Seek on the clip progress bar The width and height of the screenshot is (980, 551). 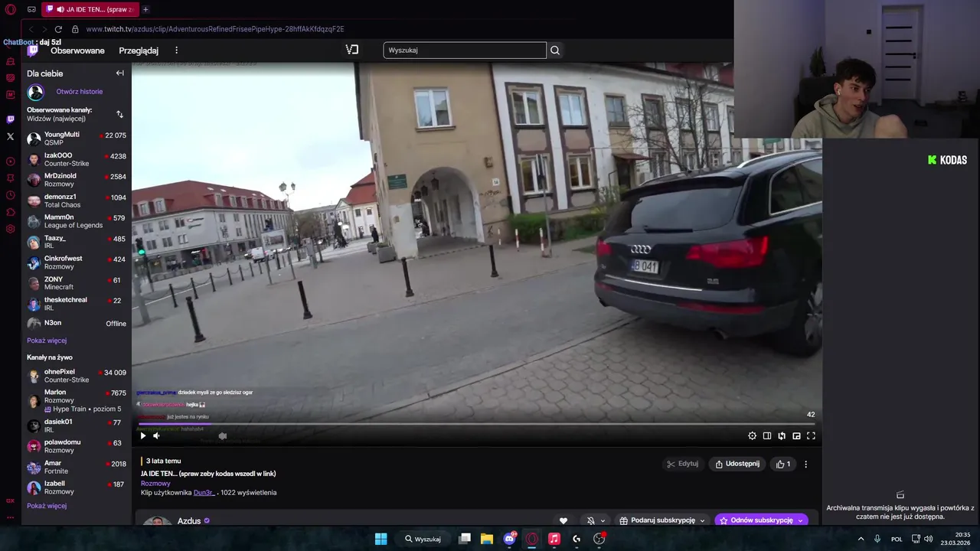[477, 423]
